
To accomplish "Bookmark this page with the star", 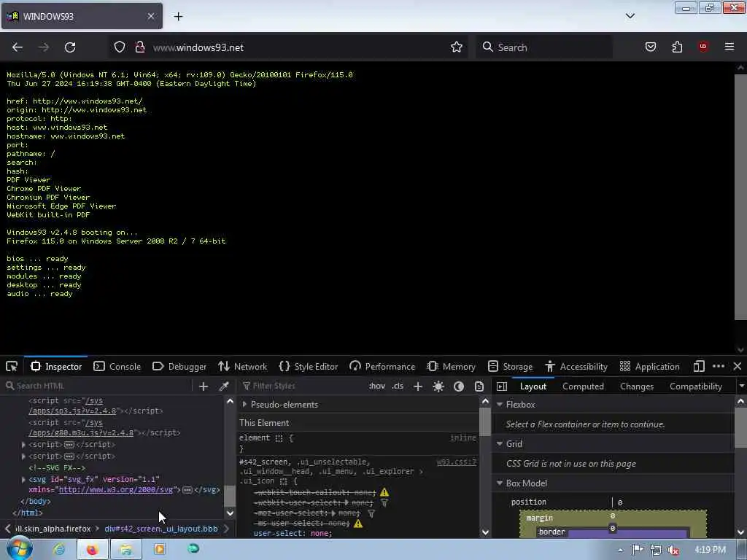I will tap(457, 47).
